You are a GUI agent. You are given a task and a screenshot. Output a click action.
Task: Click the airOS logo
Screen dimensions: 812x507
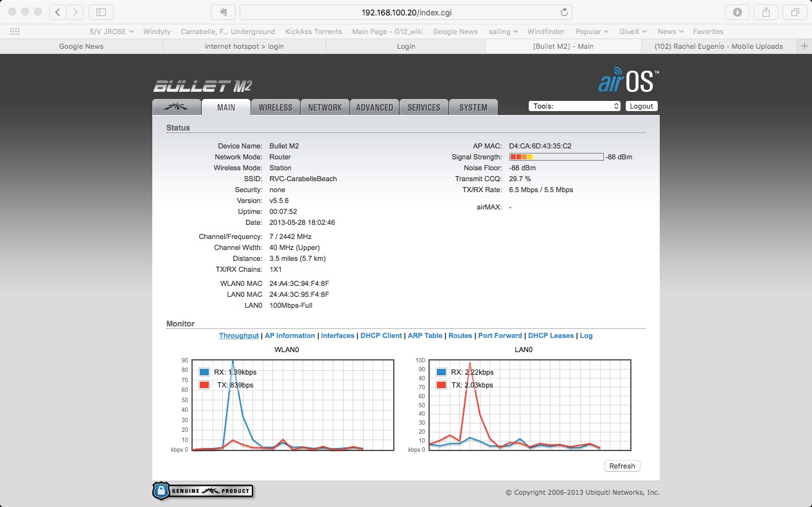pos(628,80)
